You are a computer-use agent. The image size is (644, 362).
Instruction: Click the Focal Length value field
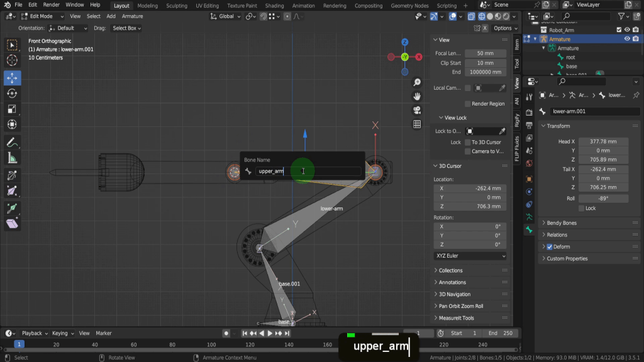click(485, 53)
